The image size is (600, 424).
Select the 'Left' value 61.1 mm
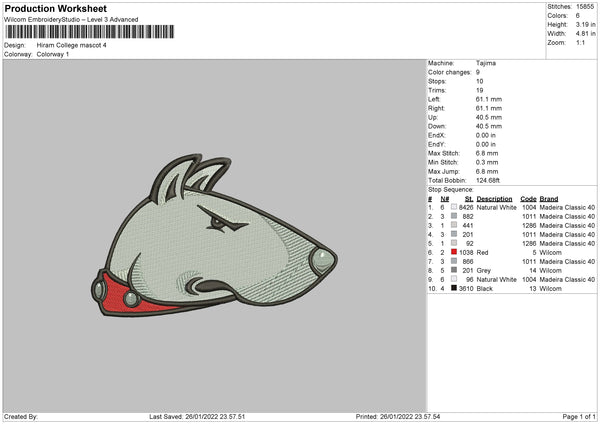click(x=489, y=99)
